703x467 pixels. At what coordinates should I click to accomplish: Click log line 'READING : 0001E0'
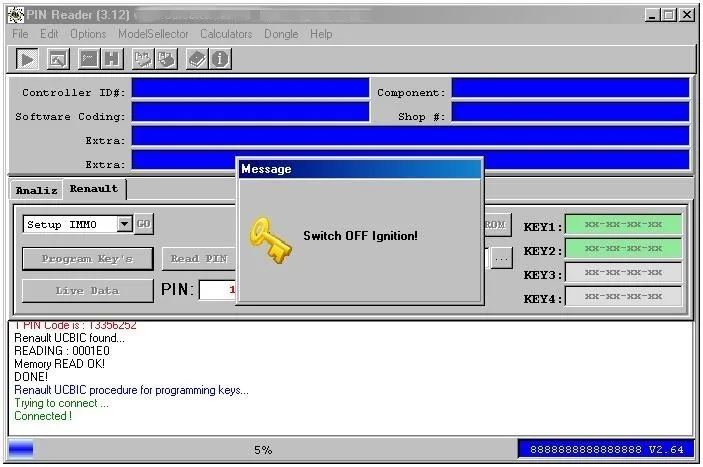coord(62,351)
